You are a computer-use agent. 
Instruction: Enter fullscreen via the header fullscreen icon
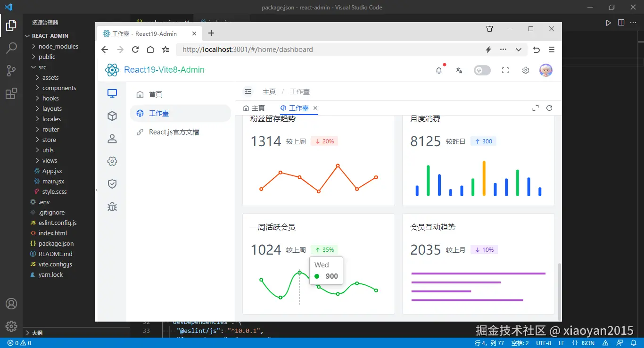click(x=505, y=70)
